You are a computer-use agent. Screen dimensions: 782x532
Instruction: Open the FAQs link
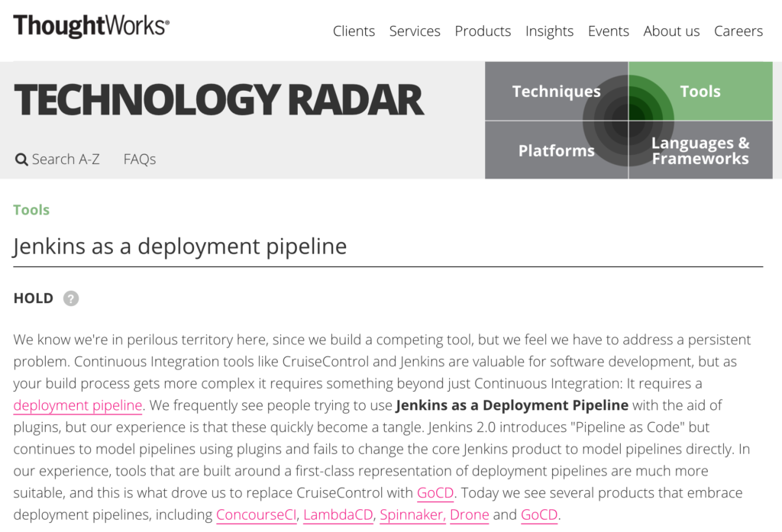coord(140,159)
